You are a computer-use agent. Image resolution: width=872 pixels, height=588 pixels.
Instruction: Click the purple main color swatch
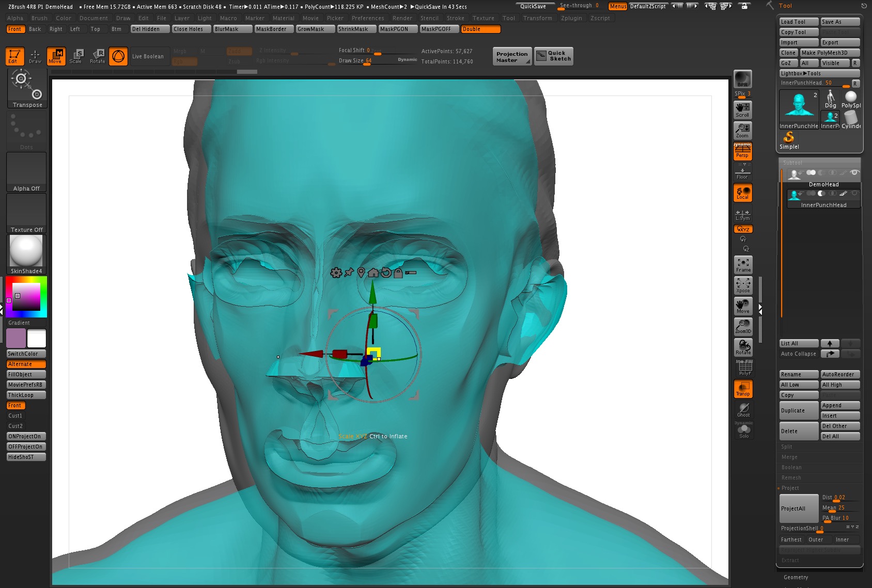16,338
